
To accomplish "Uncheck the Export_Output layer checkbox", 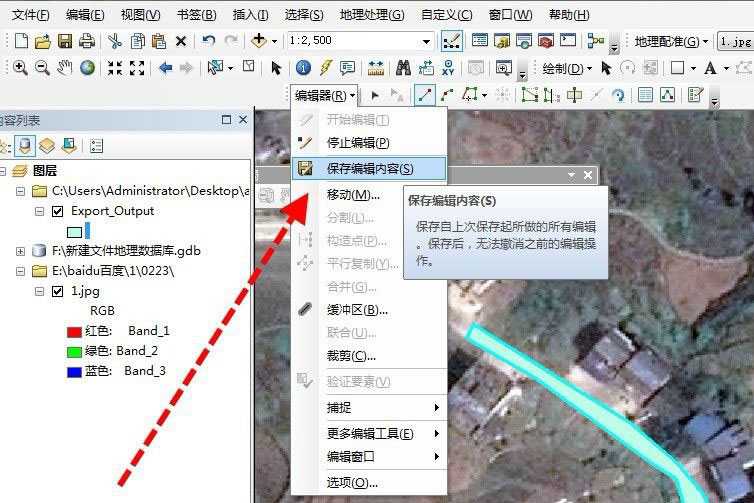I will point(57,211).
